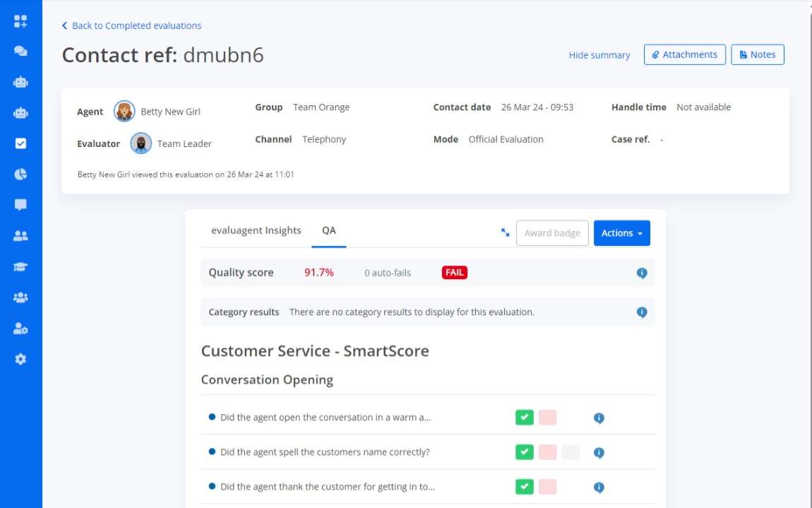812x508 pixels.
Task: Open the settings gear sidebar icon
Action: tap(20, 359)
